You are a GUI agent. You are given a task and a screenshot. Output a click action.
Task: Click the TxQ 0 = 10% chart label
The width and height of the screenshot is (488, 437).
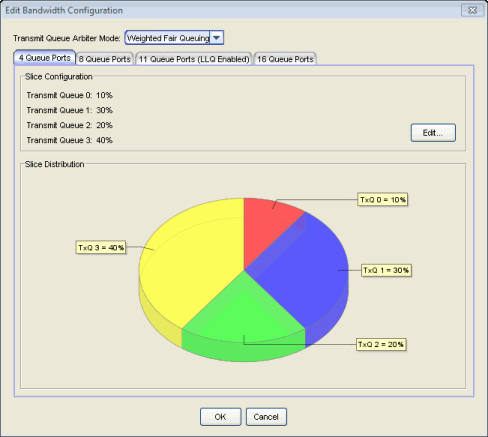coord(383,200)
